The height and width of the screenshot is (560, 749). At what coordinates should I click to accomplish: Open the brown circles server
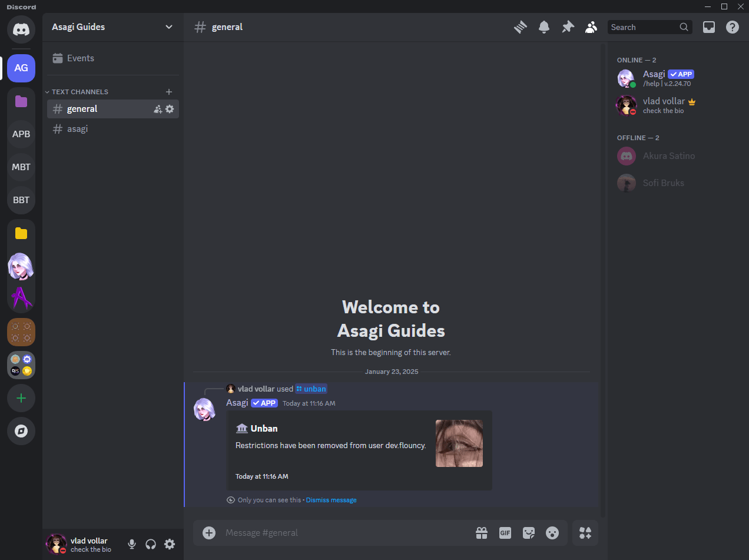tap(21, 332)
